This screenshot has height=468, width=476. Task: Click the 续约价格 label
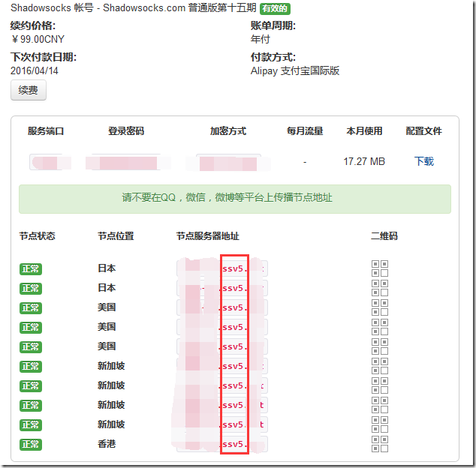pyautogui.click(x=33, y=25)
